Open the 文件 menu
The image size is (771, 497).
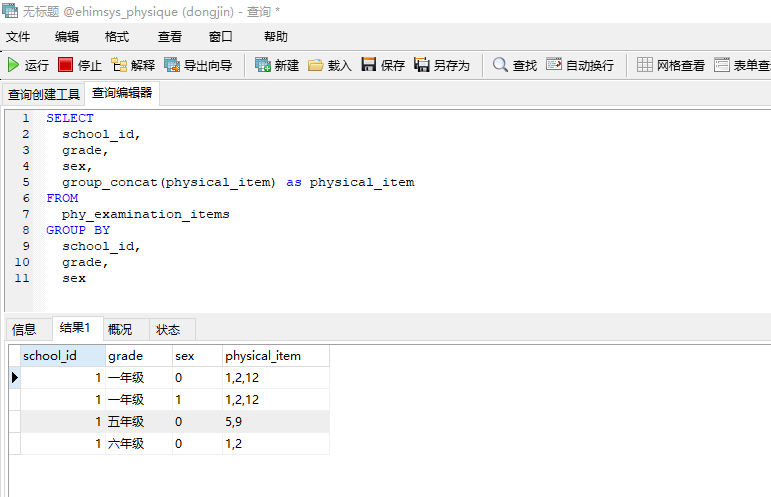(x=18, y=37)
